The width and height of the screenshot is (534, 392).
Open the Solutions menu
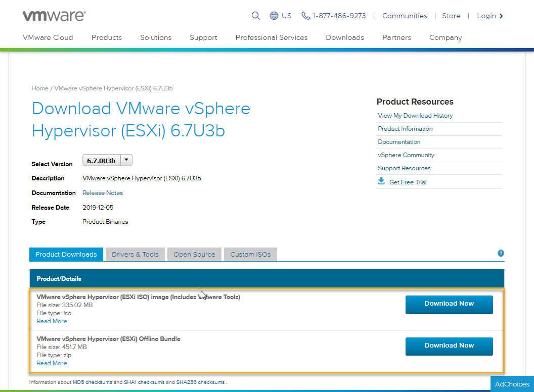pos(156,37)
